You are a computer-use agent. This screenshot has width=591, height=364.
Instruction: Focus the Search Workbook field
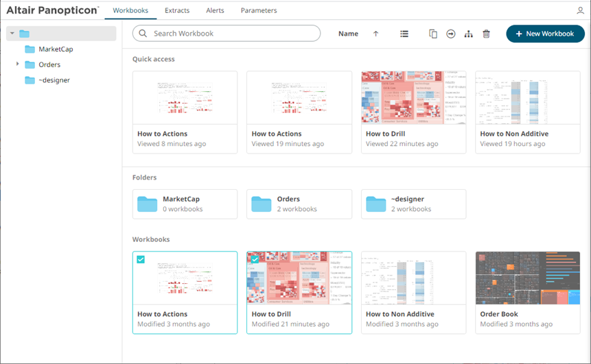(x=227, y=34)
